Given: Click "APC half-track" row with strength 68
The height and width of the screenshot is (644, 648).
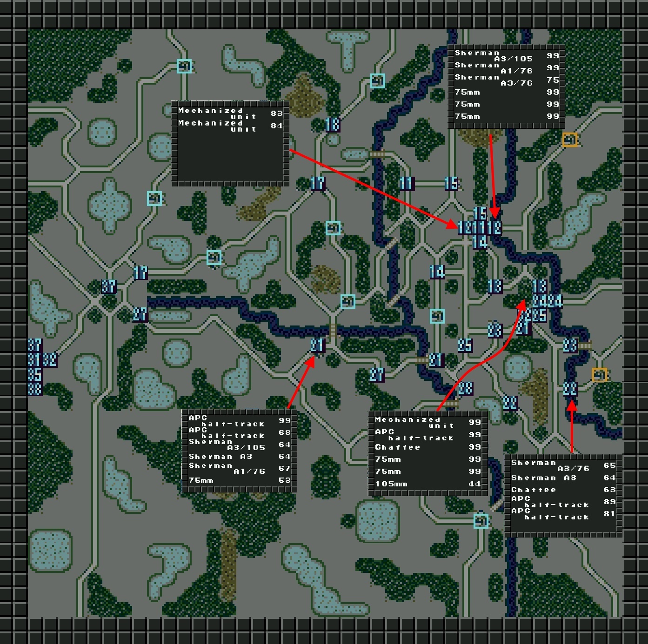Looking at the screenshot, I should pyautogui.click(x=240, y=433).
